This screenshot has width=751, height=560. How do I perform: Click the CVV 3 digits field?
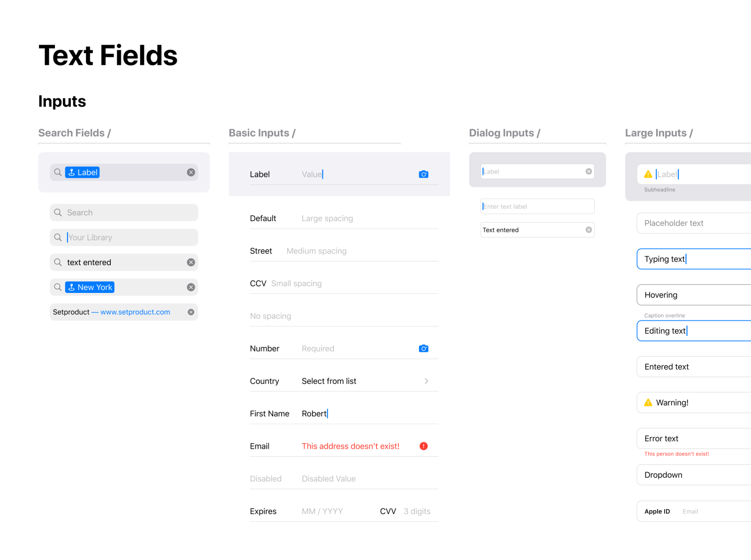[417, 511]
